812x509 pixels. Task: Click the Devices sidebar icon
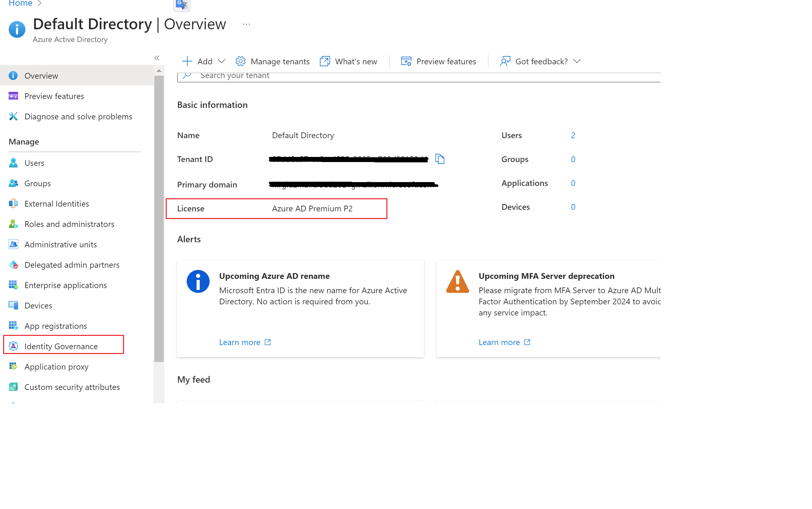(13, 305)
